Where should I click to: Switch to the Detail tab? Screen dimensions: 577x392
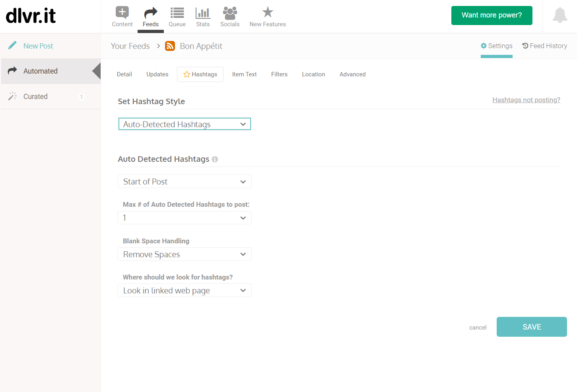[124, 74]
